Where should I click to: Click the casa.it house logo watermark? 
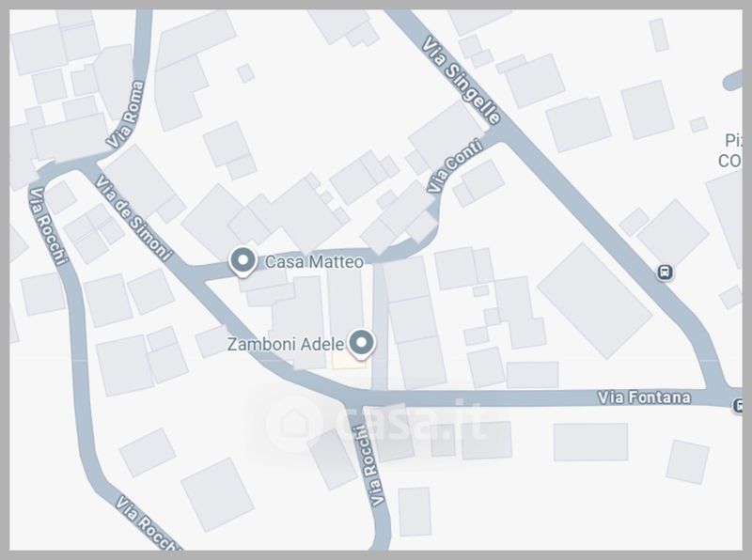[x=293, y=423]
